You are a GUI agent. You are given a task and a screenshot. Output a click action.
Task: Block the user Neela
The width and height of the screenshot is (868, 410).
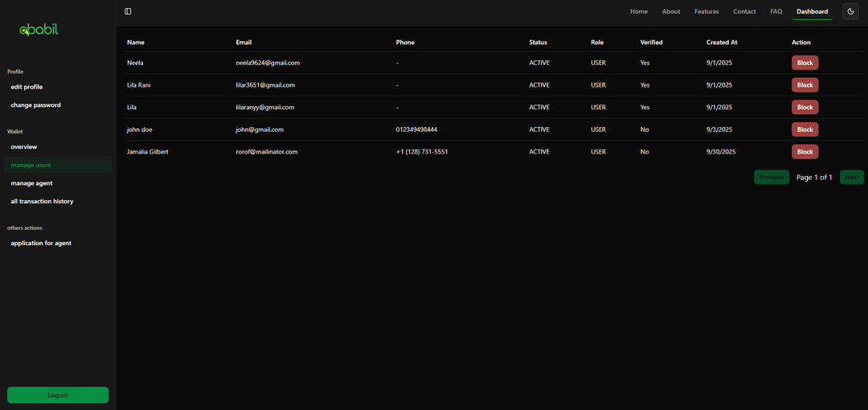tap(805, 63)
